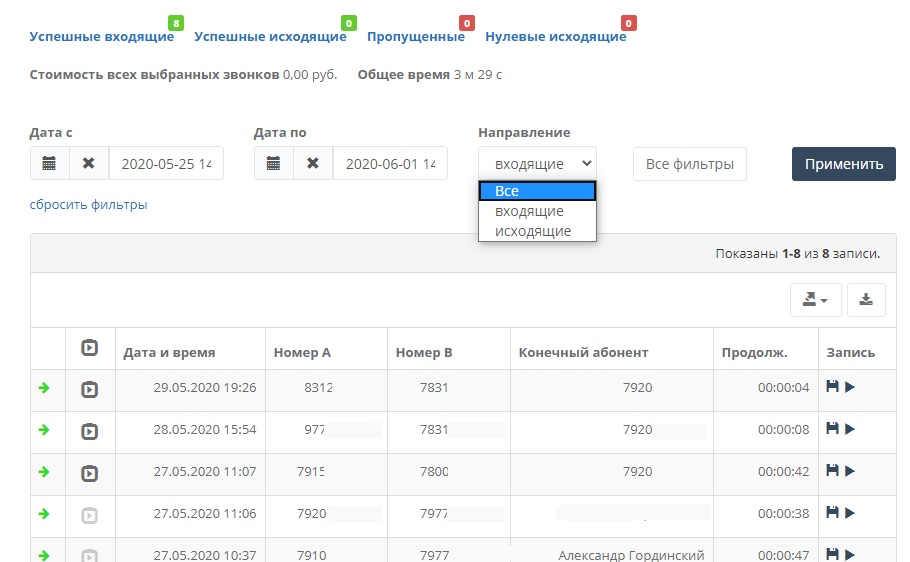Select duration 00:00:38
The image size is (910, 562).
(x=783, y=513)
